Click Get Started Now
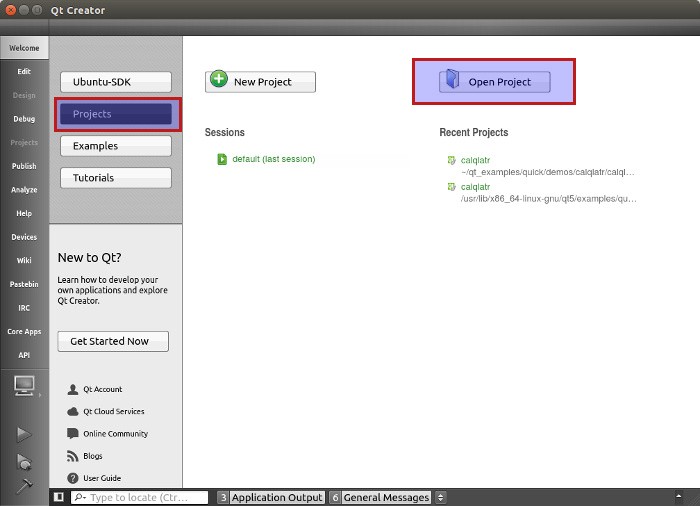The width and height of the screenshot is (700, 506). 113,341
